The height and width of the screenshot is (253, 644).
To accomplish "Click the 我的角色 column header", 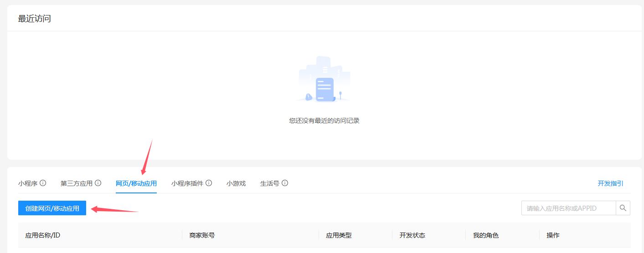I will tap(486, 235).
